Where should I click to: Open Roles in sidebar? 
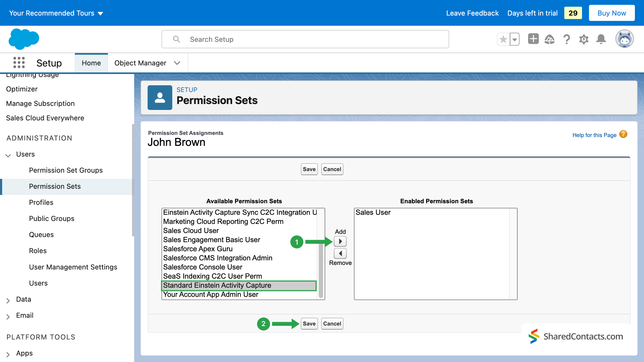coord(38,251)
